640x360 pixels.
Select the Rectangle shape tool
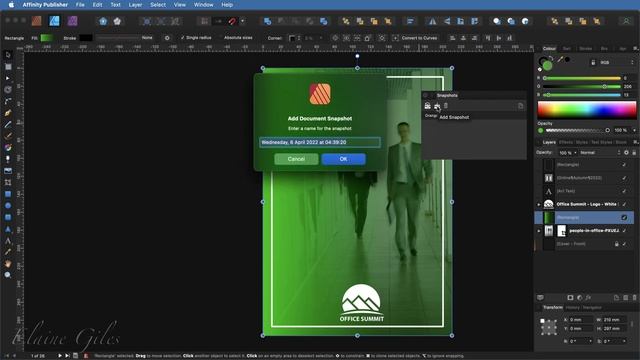pyautogui.click(x=8, y=194)
